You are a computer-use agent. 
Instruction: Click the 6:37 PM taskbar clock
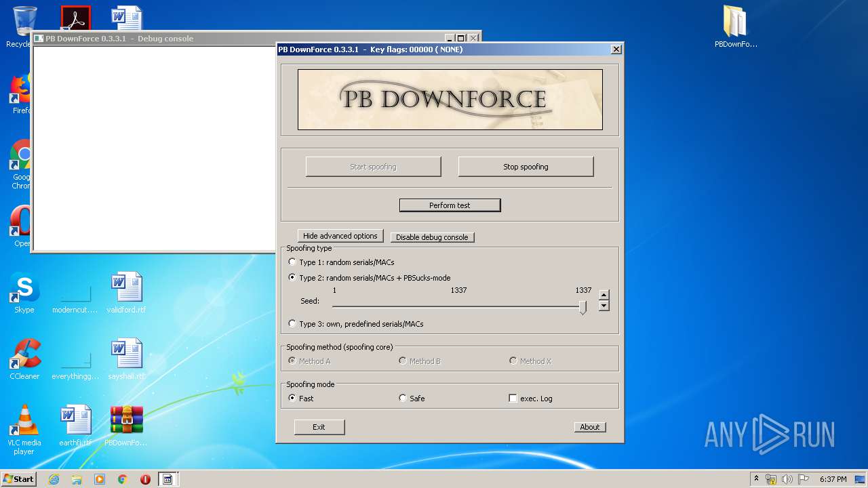click(x=833, y=479)
